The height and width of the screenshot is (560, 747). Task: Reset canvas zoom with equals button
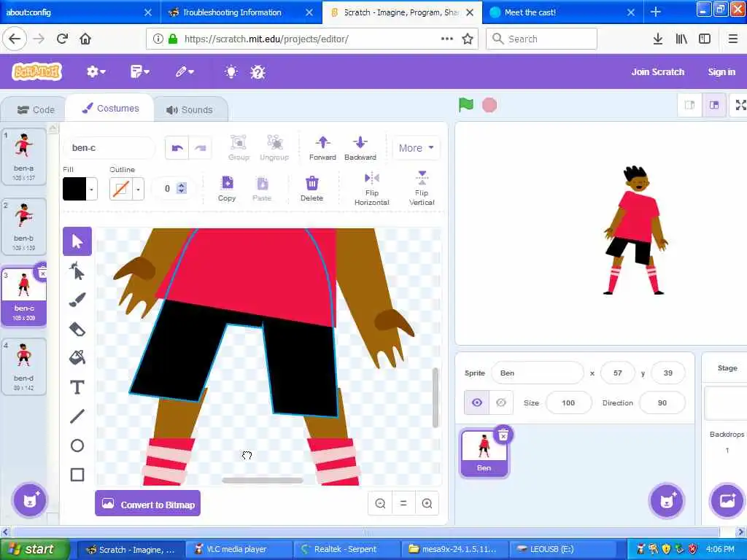click(x=403, y=503)
